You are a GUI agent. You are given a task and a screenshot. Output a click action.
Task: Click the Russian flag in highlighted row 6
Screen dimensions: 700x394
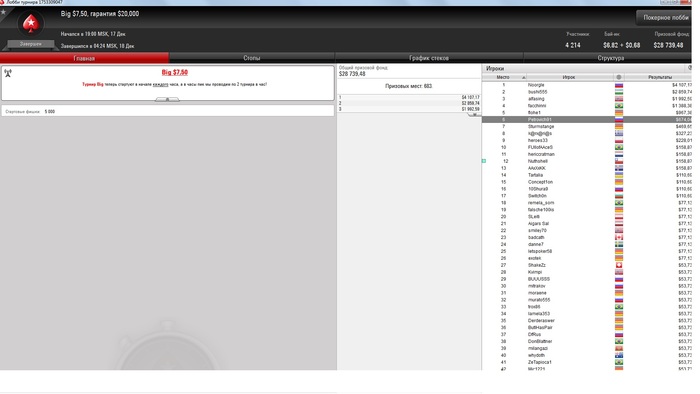[619, 120]
